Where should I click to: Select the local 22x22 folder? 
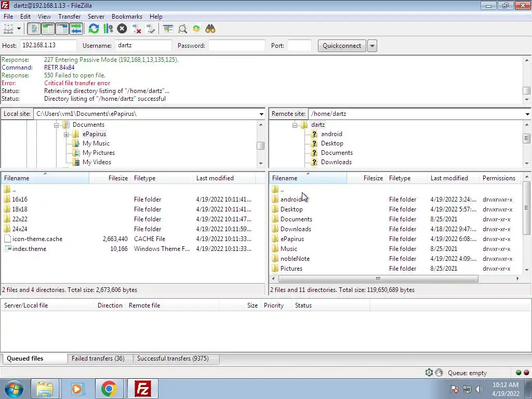20,219
